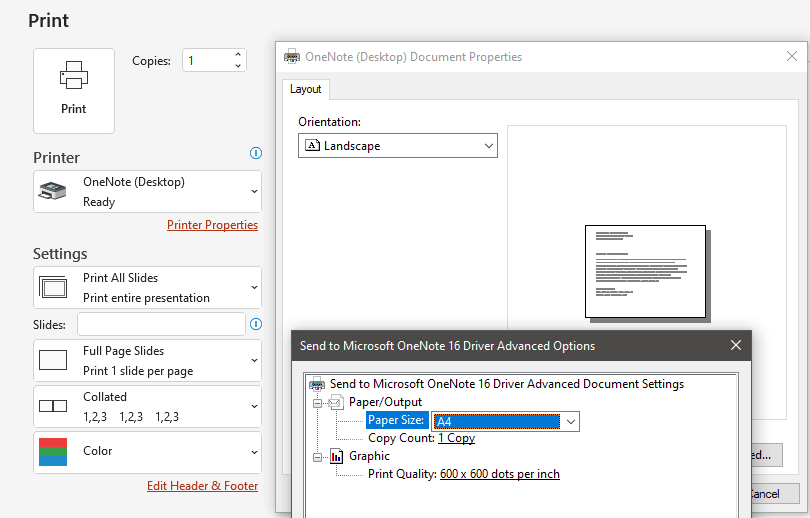This screenshot has height=518, width=810.
Task: Click the large Print button
Action: point(74,91)
